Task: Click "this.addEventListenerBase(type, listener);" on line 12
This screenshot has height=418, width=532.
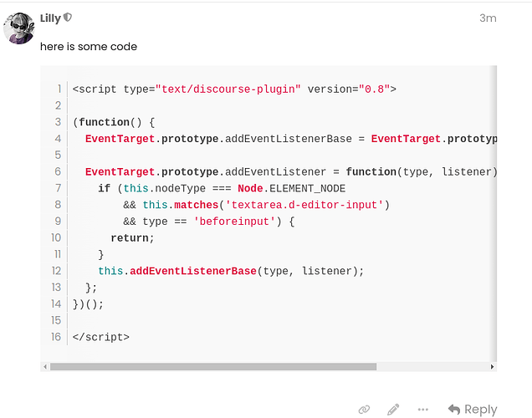Action: pos(231,271)
